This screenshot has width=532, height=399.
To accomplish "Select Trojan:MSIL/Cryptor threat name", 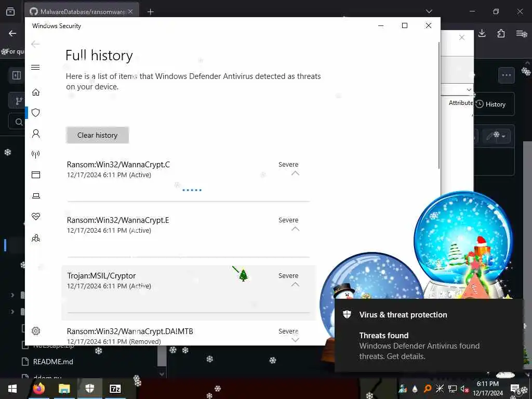I will (101, 276).
